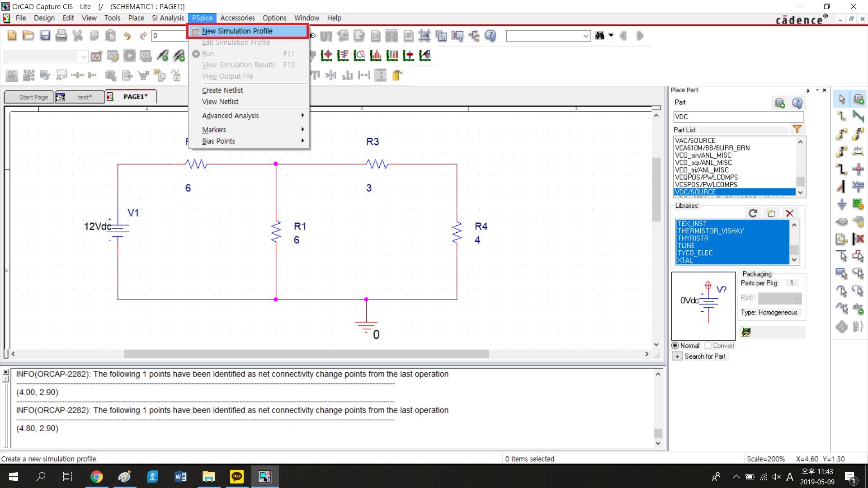Click the New Simulation Profile toolbar icon

coord(97,56)
